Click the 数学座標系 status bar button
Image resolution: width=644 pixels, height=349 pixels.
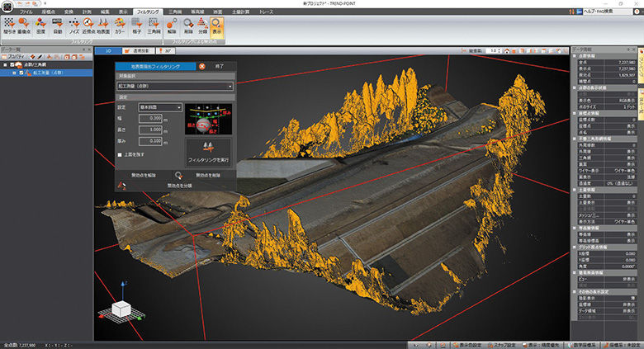click(x=583, y=346)
